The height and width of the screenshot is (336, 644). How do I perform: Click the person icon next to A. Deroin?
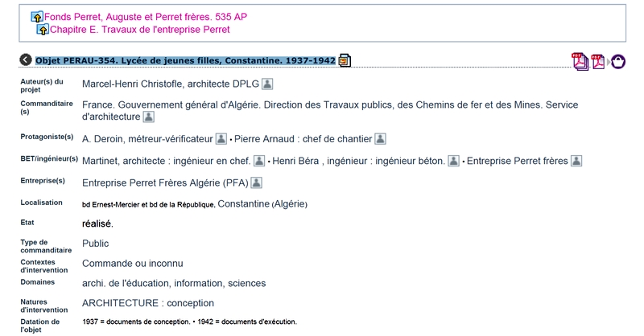click(x=221, y=139)
